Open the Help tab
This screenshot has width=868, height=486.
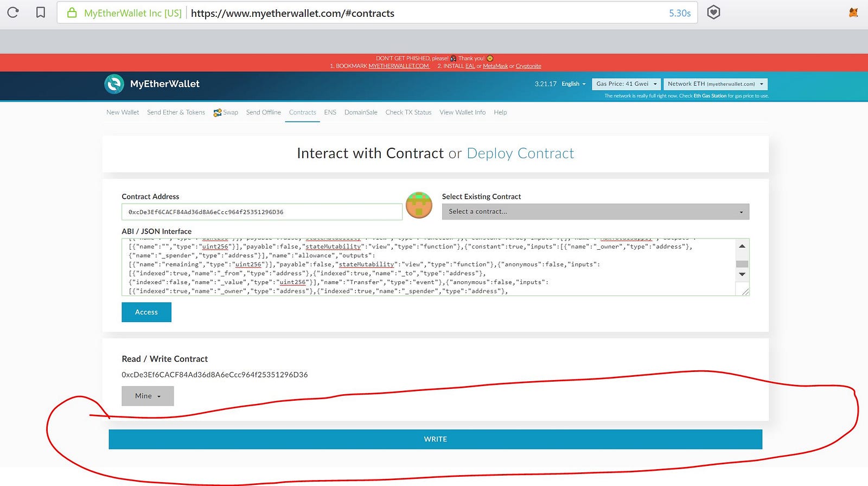pyautogui.click(x=500, y=112)
